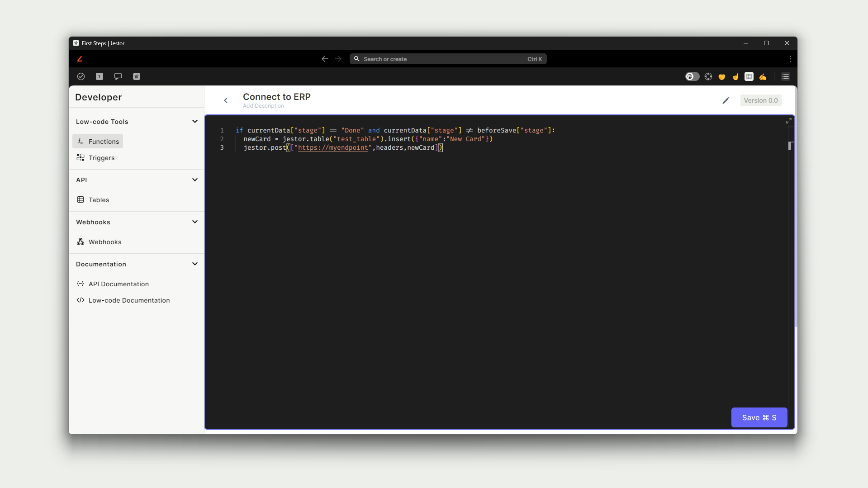The image size is (868, 488).
Task: Minimize the Jestor window
Action: [x=745, y=43]
